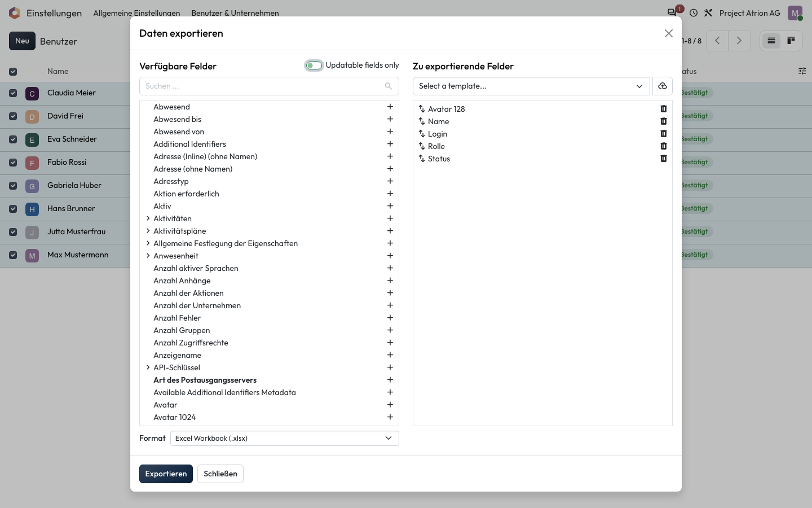This screenshot has height=508, width=812.
Task: Expand Allgemeine Festlegung der Eigenschaften
Action: pos(148,243)
